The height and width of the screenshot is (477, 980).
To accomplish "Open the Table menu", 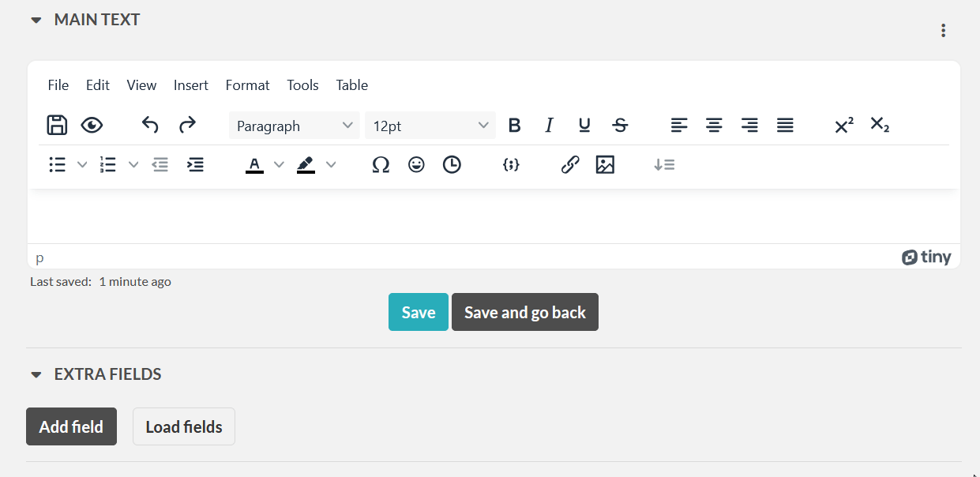I will click(x=351, y=85).
